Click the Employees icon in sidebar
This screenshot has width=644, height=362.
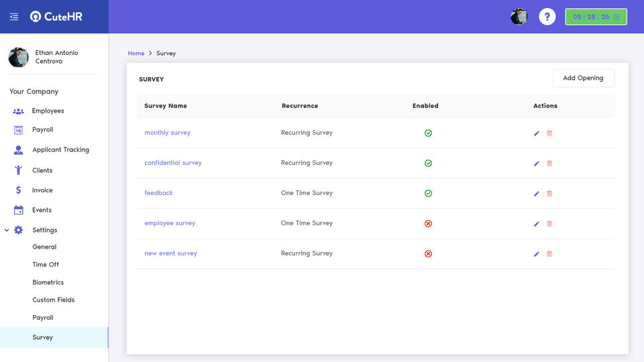(x=19, y=111)
